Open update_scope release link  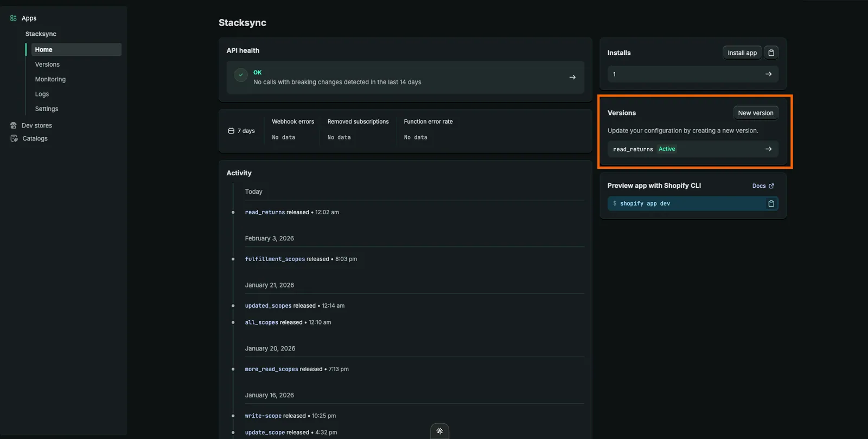click(x=265, y=432)
